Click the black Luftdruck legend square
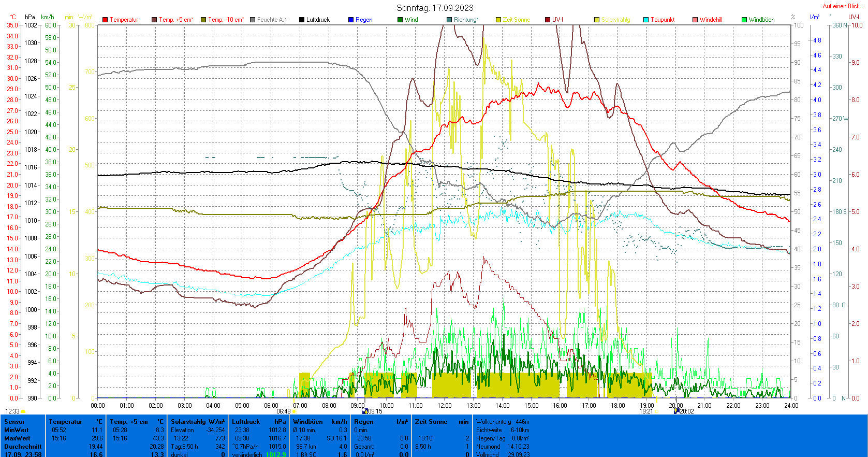This screenshot has width=868, height=457. (x=302, y=20)
